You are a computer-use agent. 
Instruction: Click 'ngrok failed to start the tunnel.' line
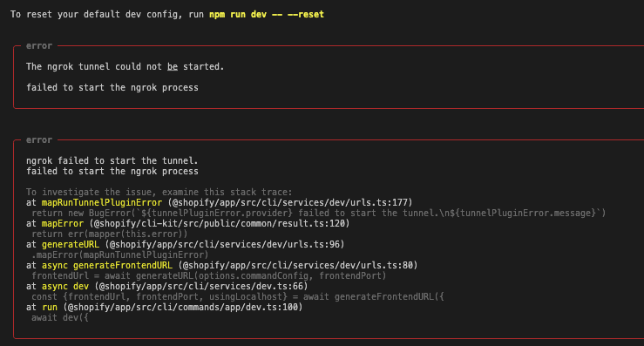coord(112,160)
